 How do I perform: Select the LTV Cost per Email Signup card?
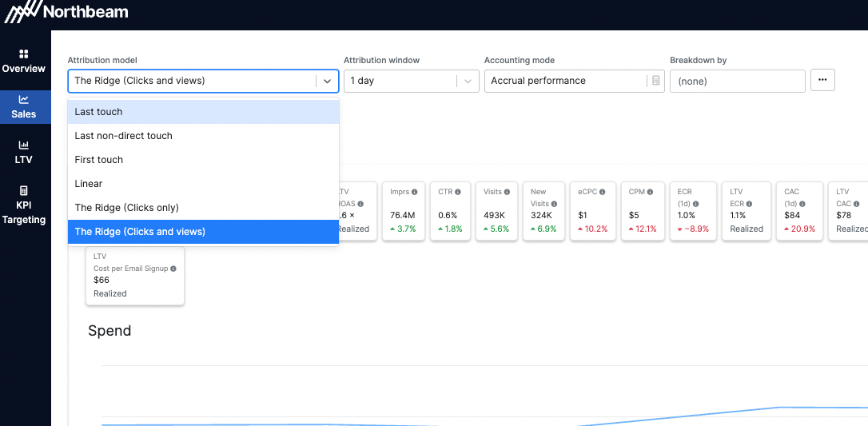pos(135,276)
